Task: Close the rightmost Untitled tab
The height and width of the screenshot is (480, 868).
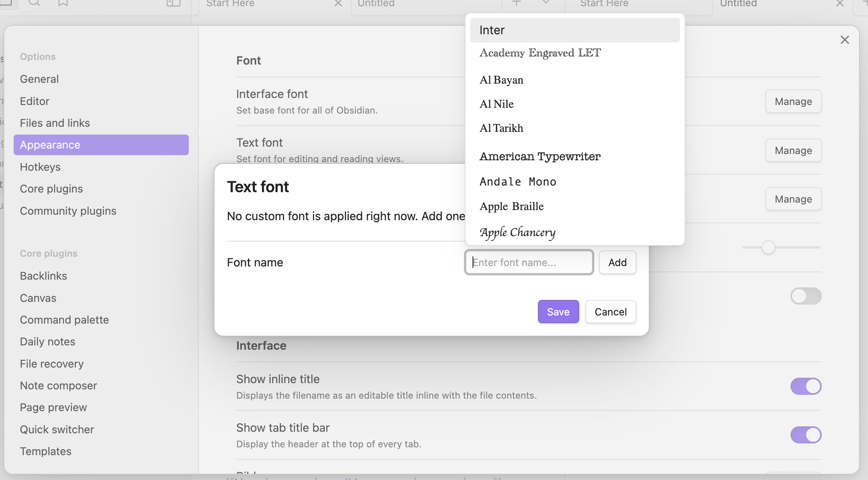Action: coord(840,4)
